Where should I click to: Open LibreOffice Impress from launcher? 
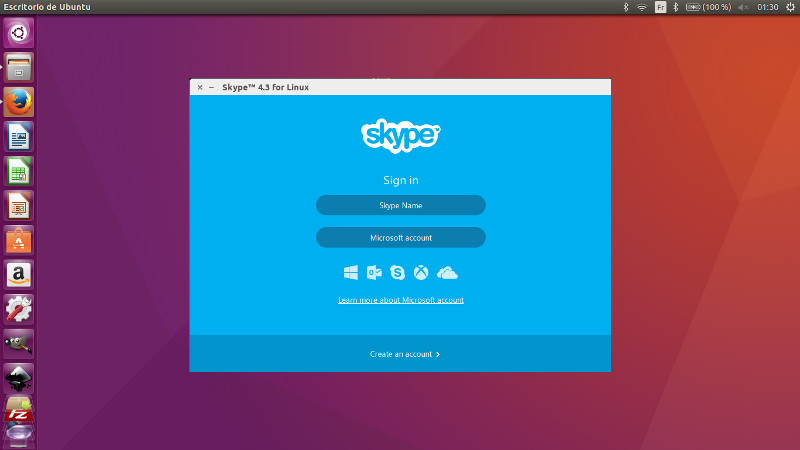pos(19,206)
